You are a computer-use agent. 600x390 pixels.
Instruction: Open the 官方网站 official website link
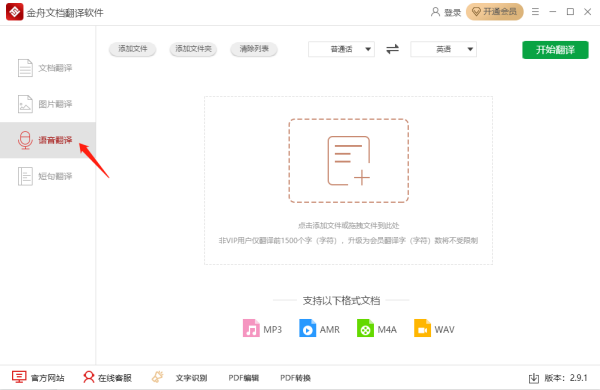[x=47, y=378]
